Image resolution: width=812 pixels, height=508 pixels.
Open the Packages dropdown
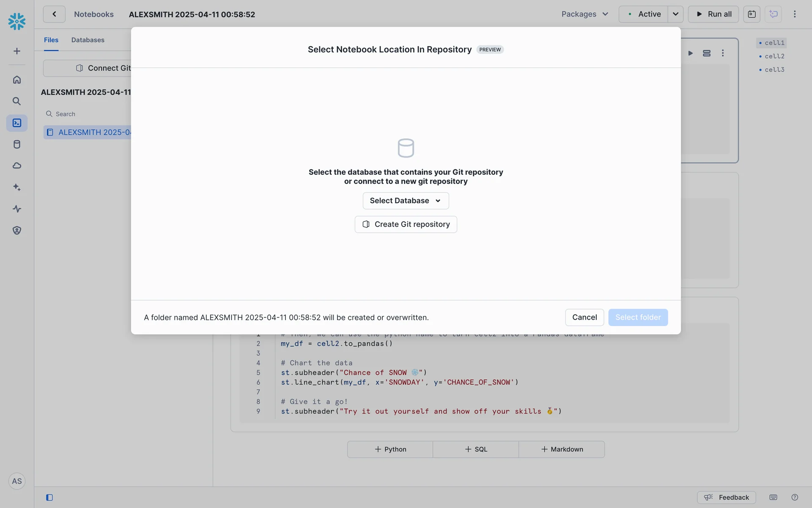[584, 14]
